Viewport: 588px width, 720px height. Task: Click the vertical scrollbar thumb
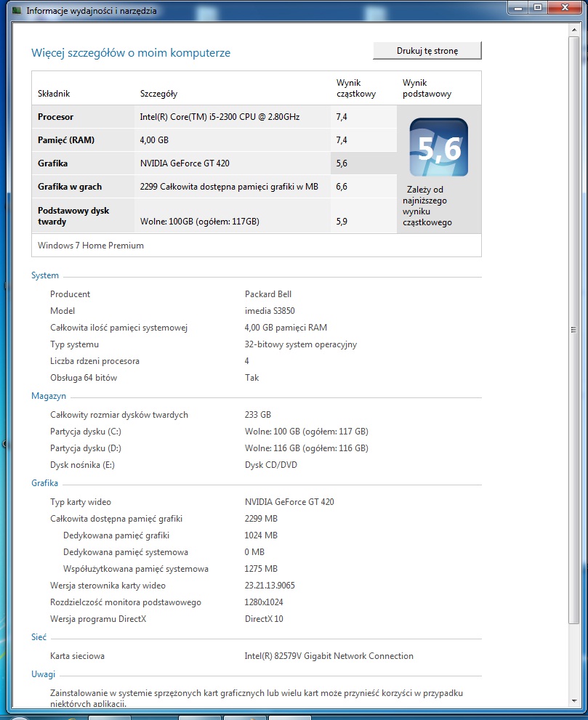pyautogui.click(x=573, y=329)
